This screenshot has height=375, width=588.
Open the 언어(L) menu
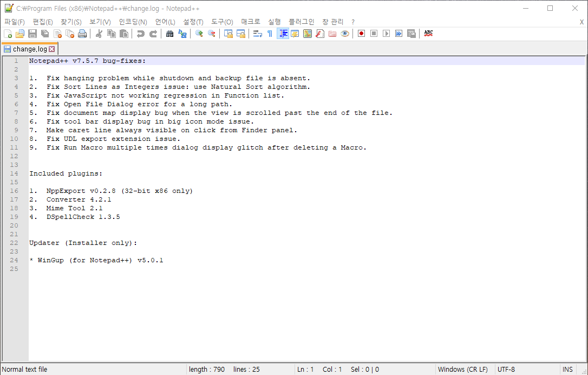point(165,22)
